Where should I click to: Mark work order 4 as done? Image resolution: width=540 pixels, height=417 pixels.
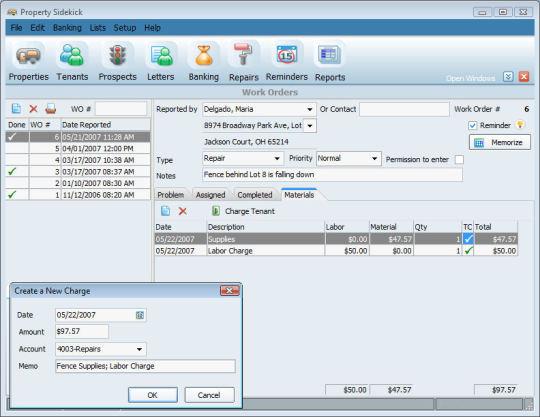(x=17, y=160)
